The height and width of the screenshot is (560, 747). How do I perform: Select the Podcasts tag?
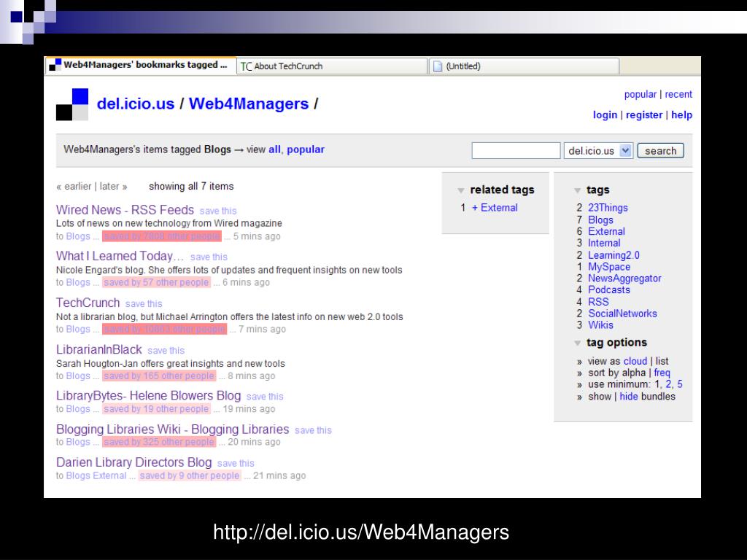pos(609,289)
